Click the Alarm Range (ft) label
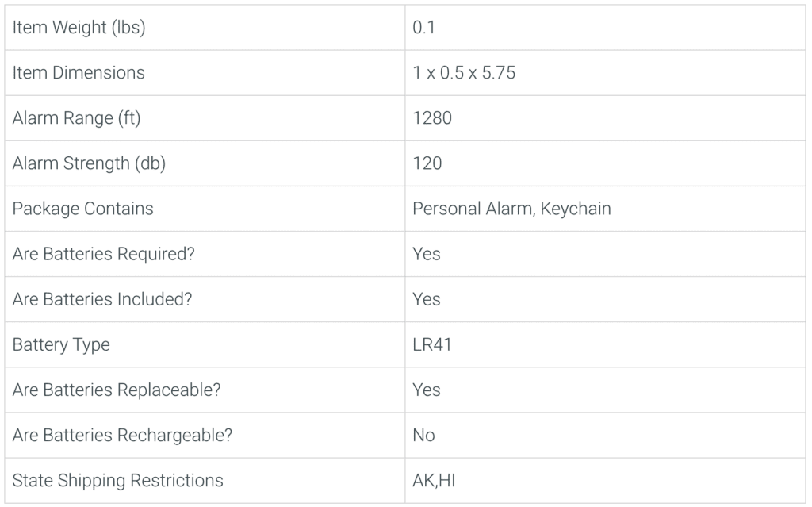 77,118
